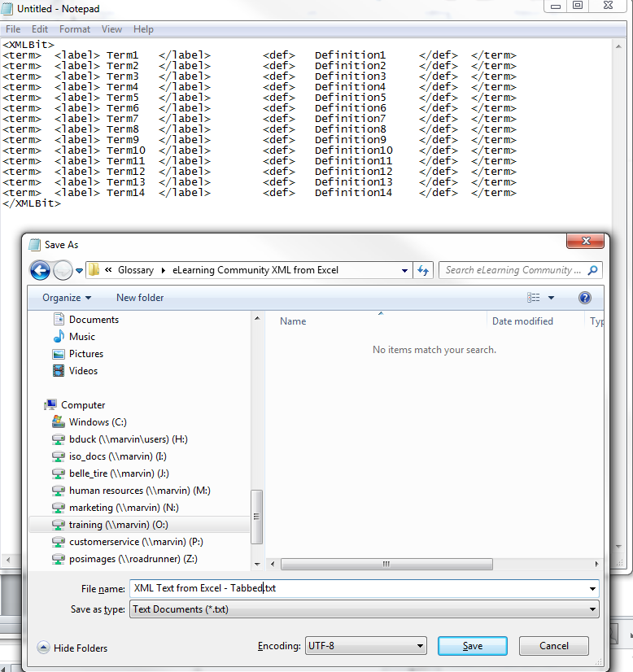Viewport: 633px width, 672px height.
Task: Click the refresh button beside address bar
Action: pos(423,270)
